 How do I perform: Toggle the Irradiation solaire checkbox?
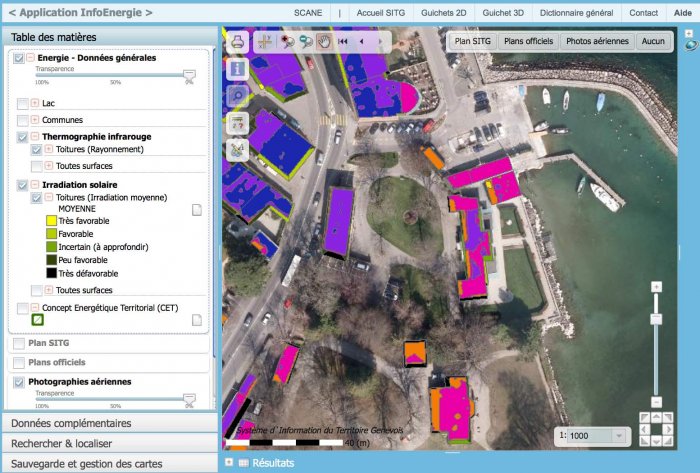[x=22, y=185]
